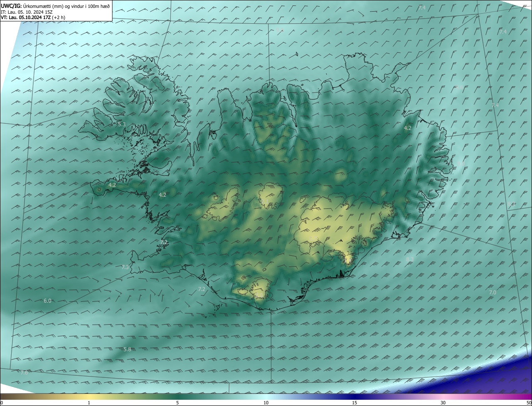532x406 pixels.
Task: Click the 15 tick on the color scale
Action: click(355, 403)
